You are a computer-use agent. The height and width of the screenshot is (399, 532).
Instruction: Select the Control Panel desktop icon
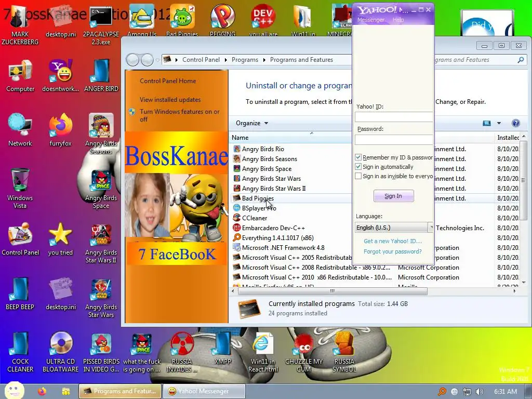(20, 239)
